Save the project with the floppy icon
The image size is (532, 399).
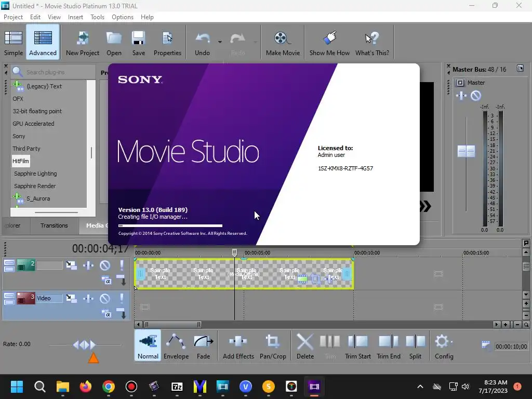(138, 43)
